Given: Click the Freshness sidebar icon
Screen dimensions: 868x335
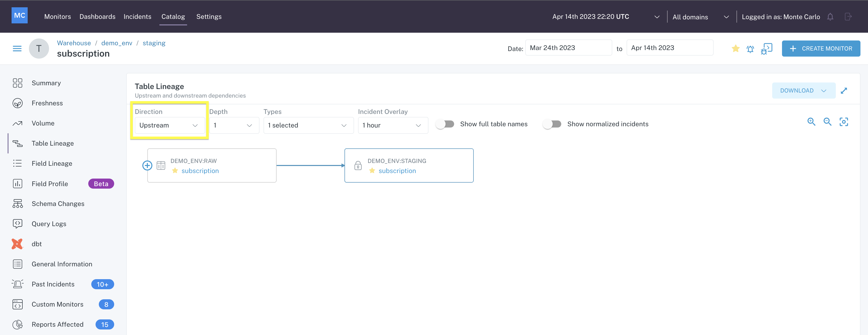Looking at the screenshot, I should coord(18,103).
